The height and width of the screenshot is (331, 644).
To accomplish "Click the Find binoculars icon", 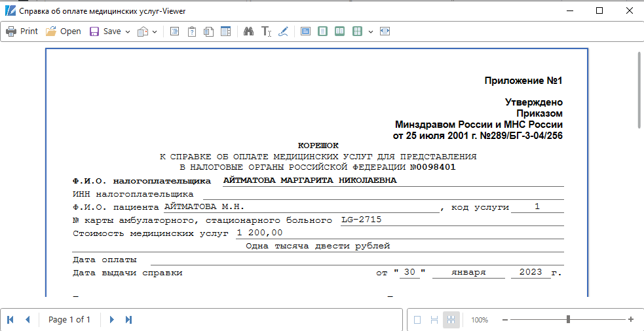I will point(248,31).
